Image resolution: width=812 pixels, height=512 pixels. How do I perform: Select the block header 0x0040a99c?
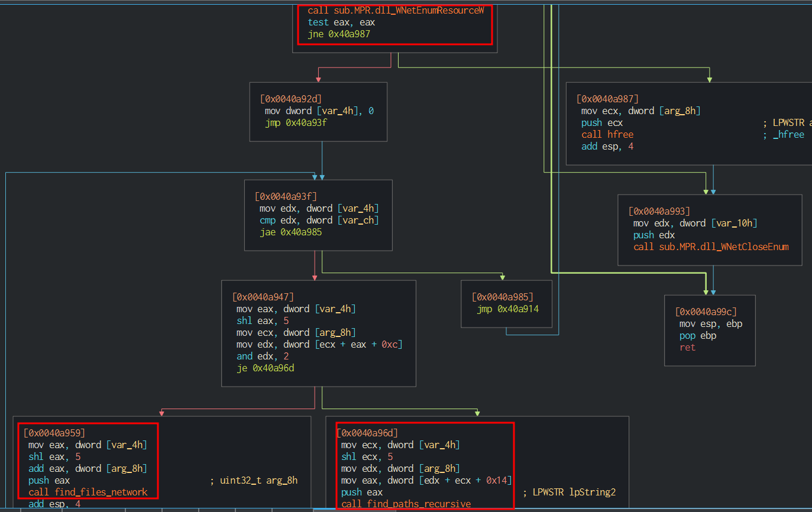(706, 312)
